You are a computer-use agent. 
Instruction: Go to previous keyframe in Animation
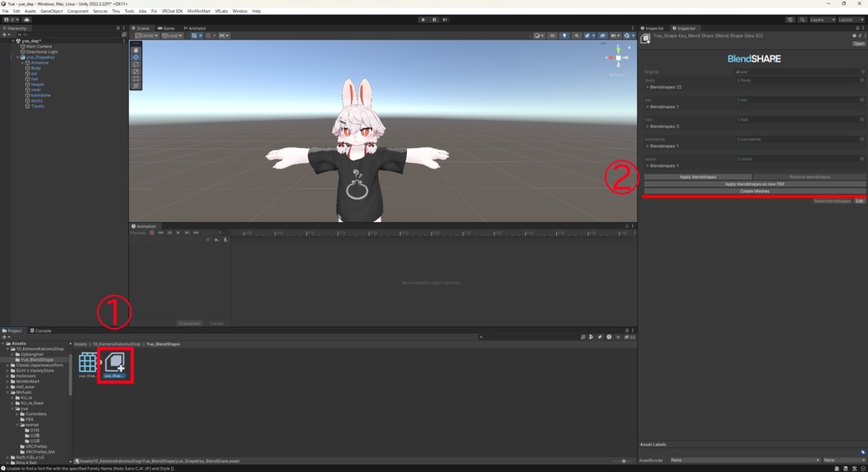point(170,233)
